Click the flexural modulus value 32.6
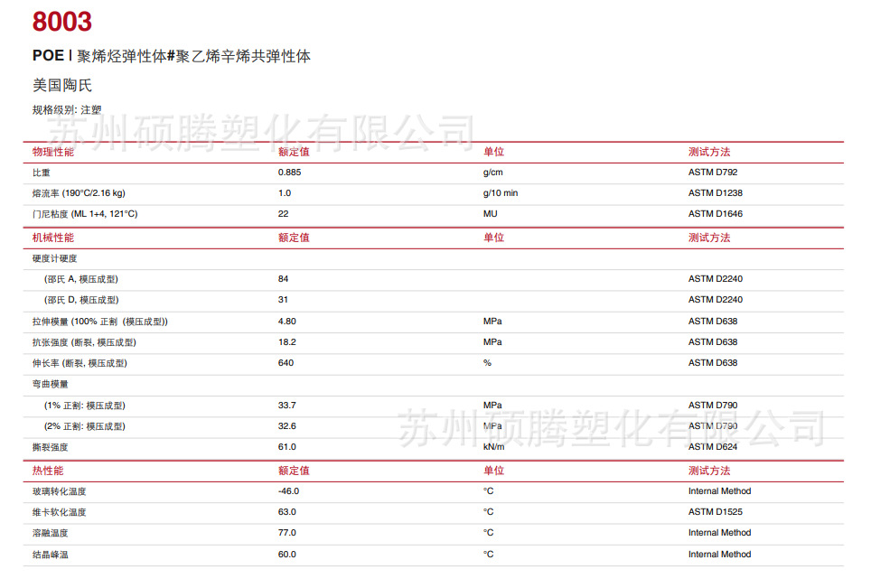 [287, 425]
